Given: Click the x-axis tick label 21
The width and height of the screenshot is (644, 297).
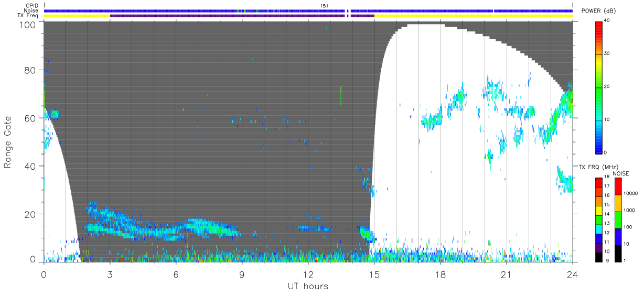Looking at the screenshot, I should click(507, 274).
